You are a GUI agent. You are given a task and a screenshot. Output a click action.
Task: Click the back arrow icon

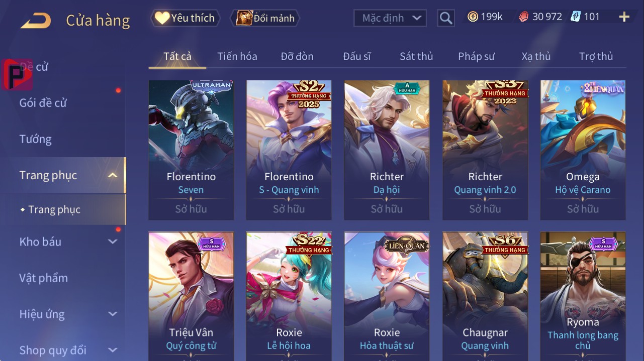[36, 21]
